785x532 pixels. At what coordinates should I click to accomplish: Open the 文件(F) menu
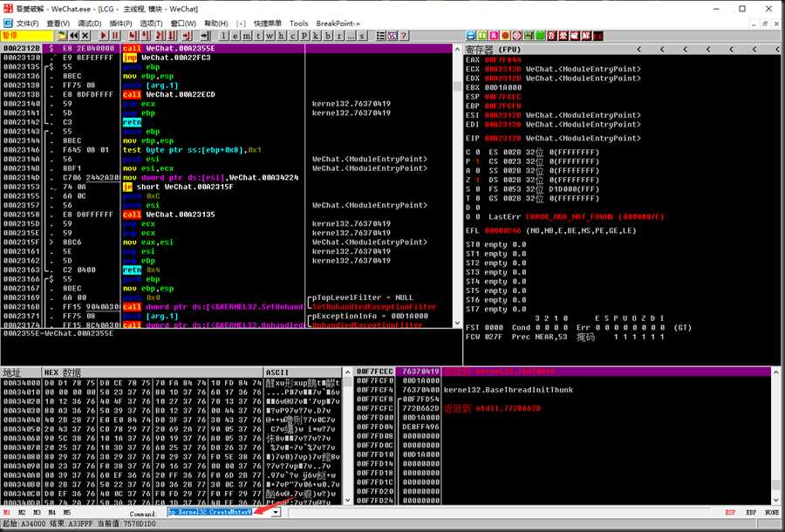pyautogui.click(x=27, y=23)
